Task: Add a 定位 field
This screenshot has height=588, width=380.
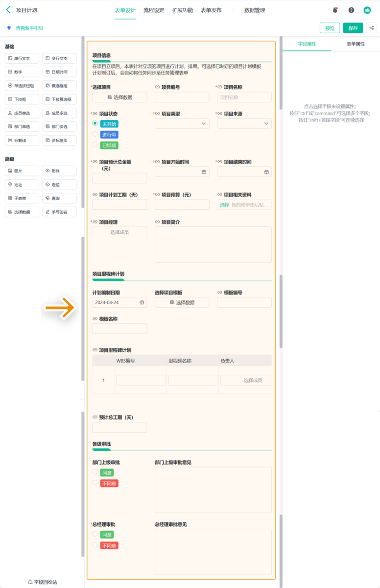Action: pyautogui.click(x=59, y=185)
